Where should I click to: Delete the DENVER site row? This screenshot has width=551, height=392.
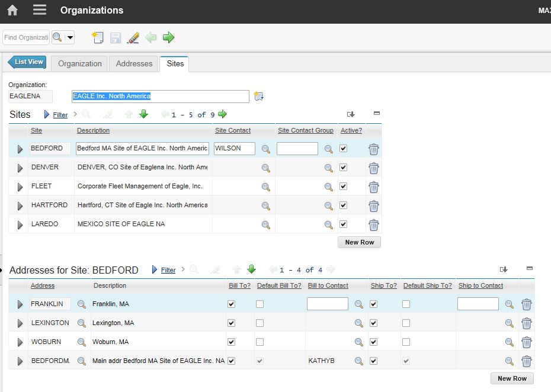(373, 168)
